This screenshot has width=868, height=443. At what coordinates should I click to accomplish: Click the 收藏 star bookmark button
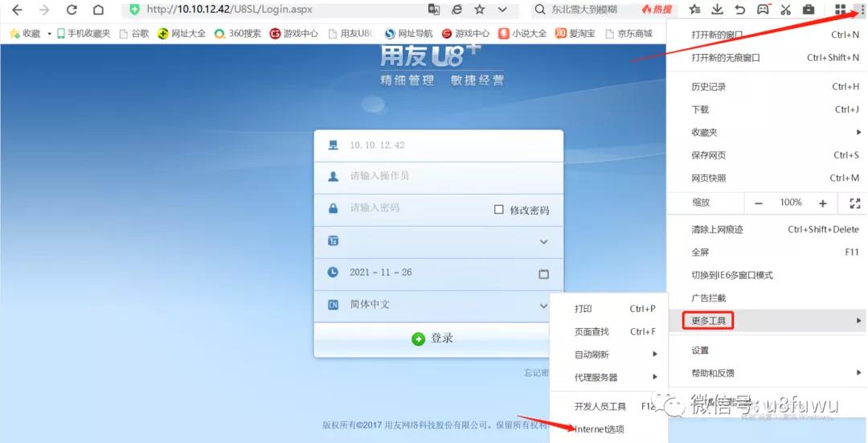pos(26,33)
